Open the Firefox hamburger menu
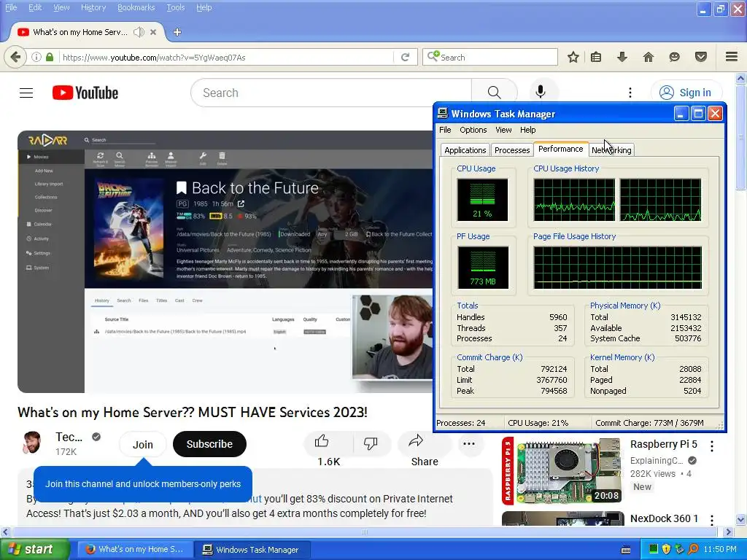Viewport: 747px width, 560px height. tap(732, 57)
